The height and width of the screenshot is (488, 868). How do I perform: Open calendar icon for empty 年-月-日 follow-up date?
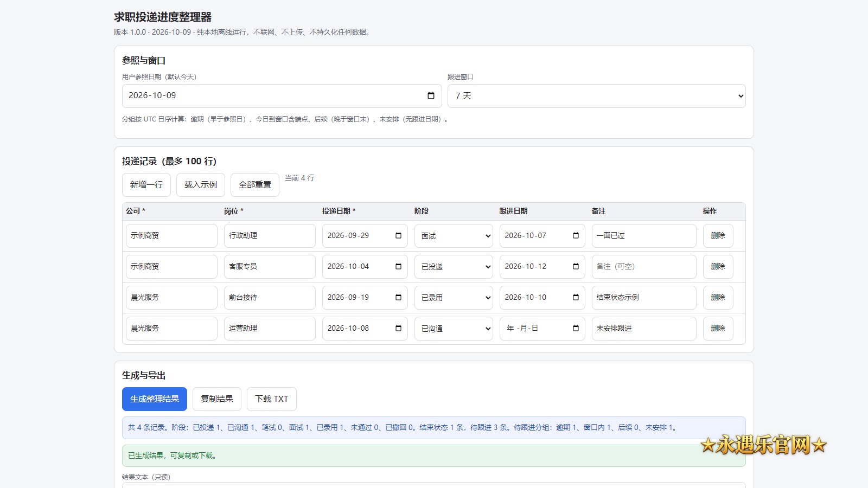point(576,329)
